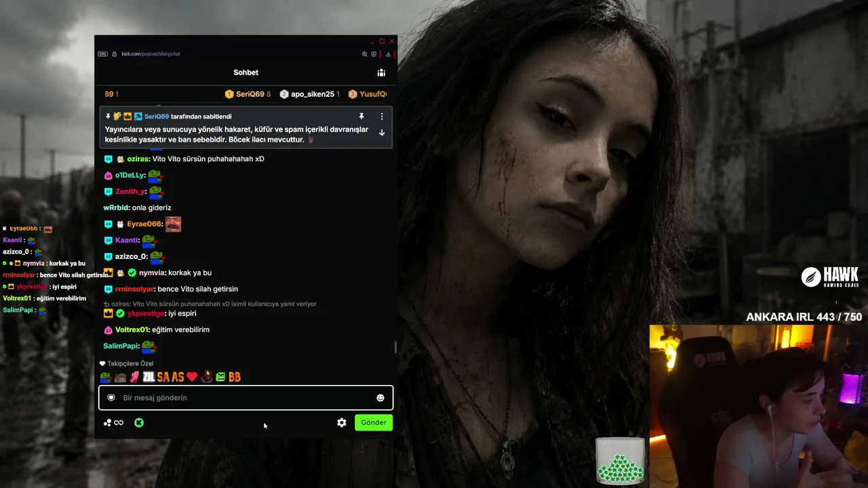Click the chat scrollbar thumb
Viewport: 868px width, 488px height.
click(395, 348)
